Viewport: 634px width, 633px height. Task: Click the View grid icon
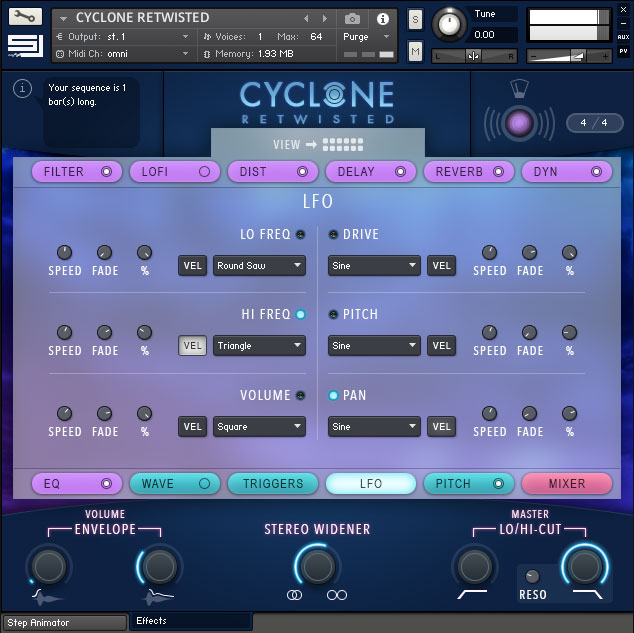pyautogui.click(x=343, y=145)
